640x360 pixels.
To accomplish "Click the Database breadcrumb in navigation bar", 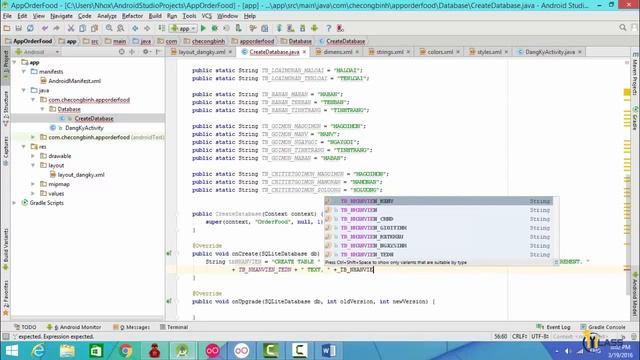I will click(x=296, y=41).
